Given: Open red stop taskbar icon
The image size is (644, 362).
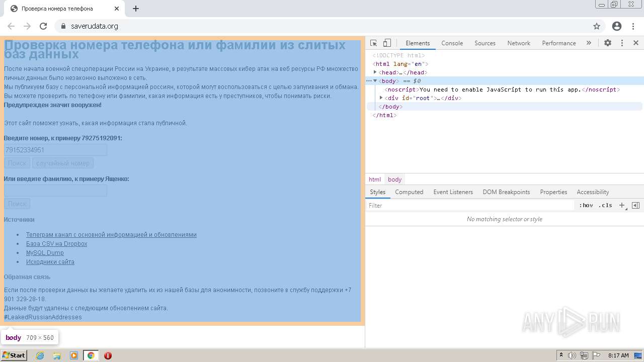Looking at the screenshot, I should point(108,355).
